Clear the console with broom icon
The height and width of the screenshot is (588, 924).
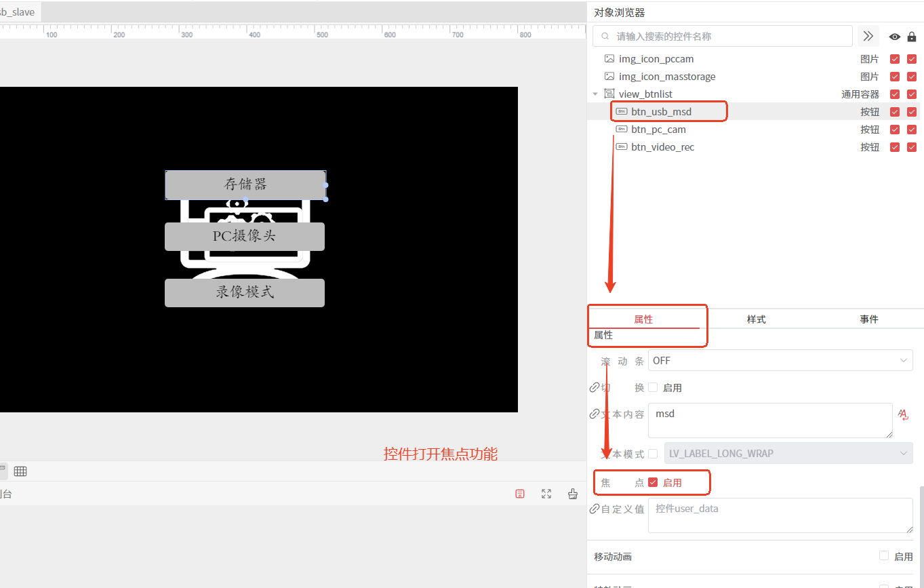tap(573, 494)
